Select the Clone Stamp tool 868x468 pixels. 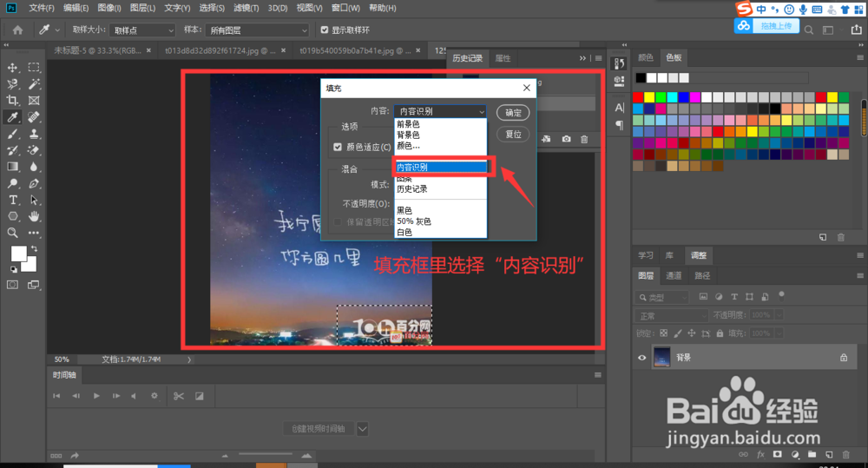pos(34,134)
